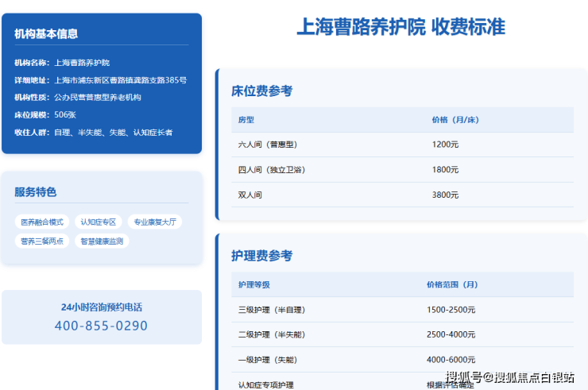The height and width of the screenshot is (390, 588).
Task: Click the 双人间 table cell
Action: [x=250, y=195]
